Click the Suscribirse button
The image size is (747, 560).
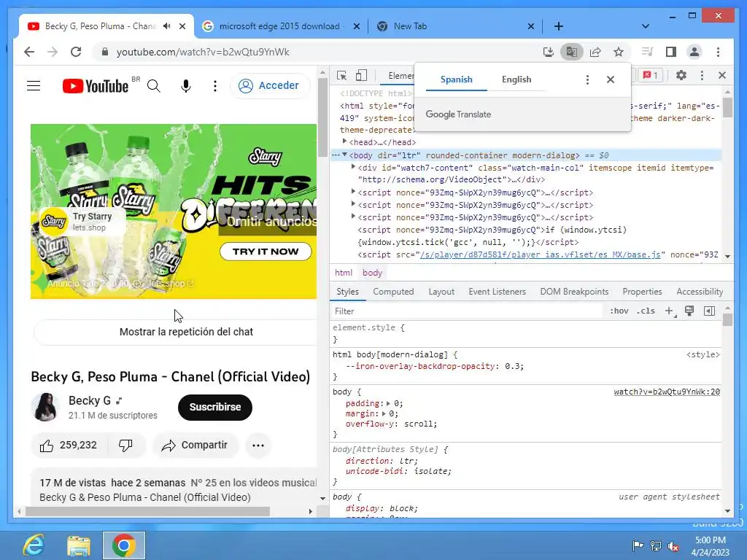pos(215,407)
